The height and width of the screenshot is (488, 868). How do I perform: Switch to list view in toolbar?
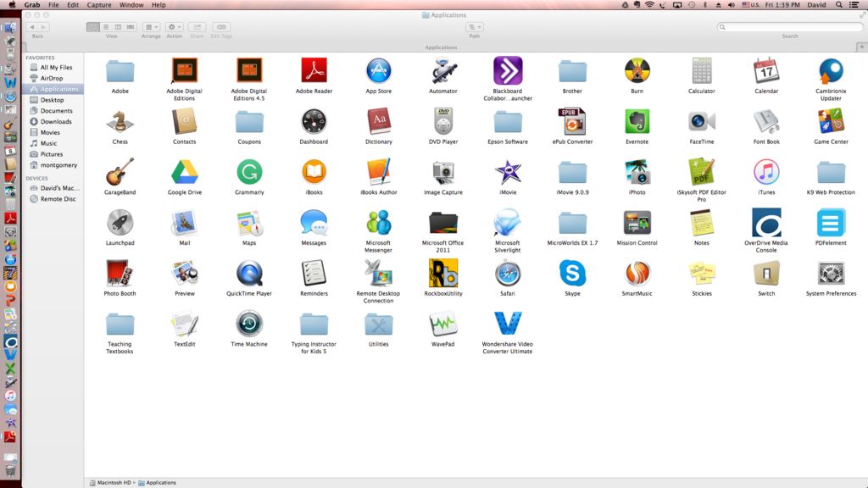point(106,27)
